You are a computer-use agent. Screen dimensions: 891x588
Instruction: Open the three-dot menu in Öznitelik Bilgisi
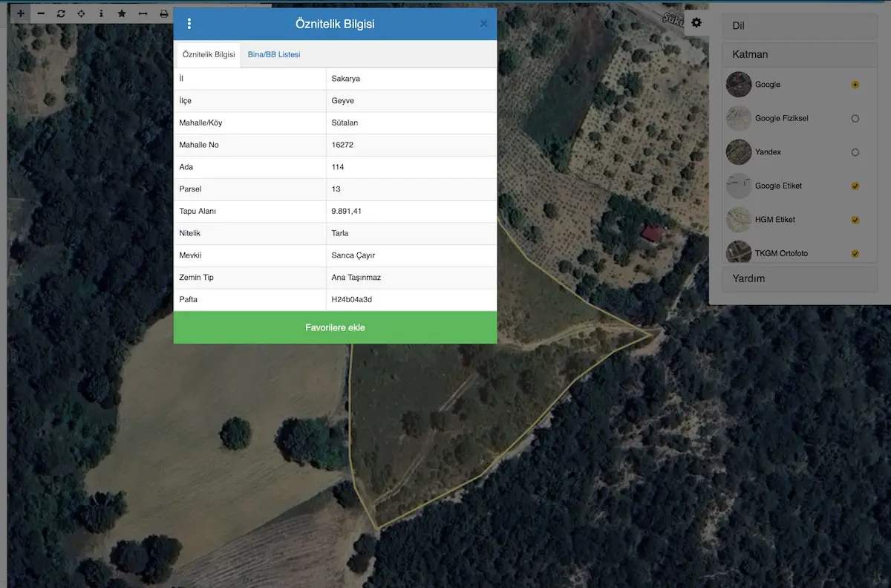click(x=189, y=24)
